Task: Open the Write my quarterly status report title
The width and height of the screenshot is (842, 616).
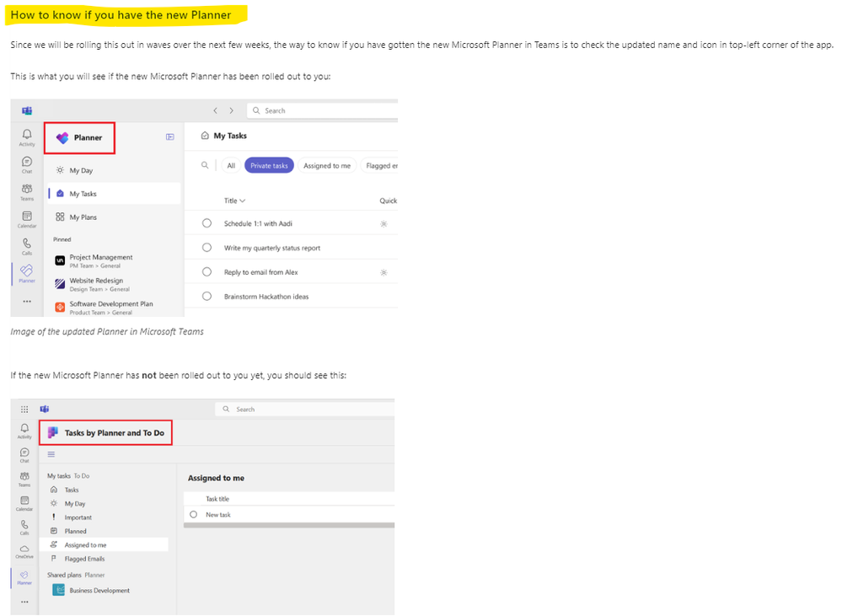Action: [272, 248]
